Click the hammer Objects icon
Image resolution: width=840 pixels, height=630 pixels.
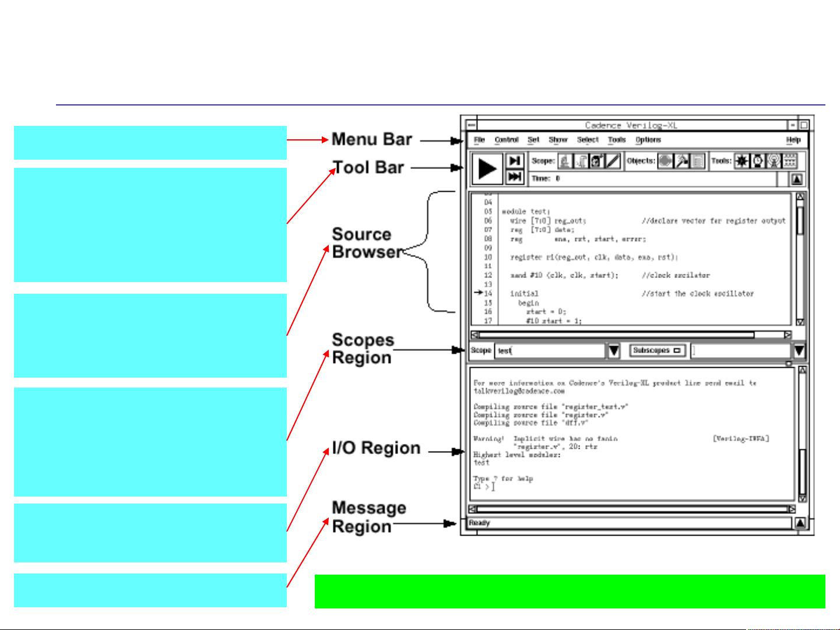click(681, 161)
